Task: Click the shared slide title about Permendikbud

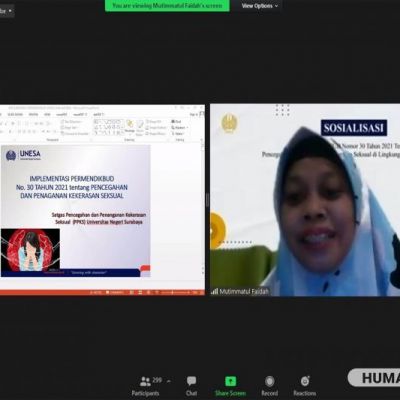Action: [72, 187]
